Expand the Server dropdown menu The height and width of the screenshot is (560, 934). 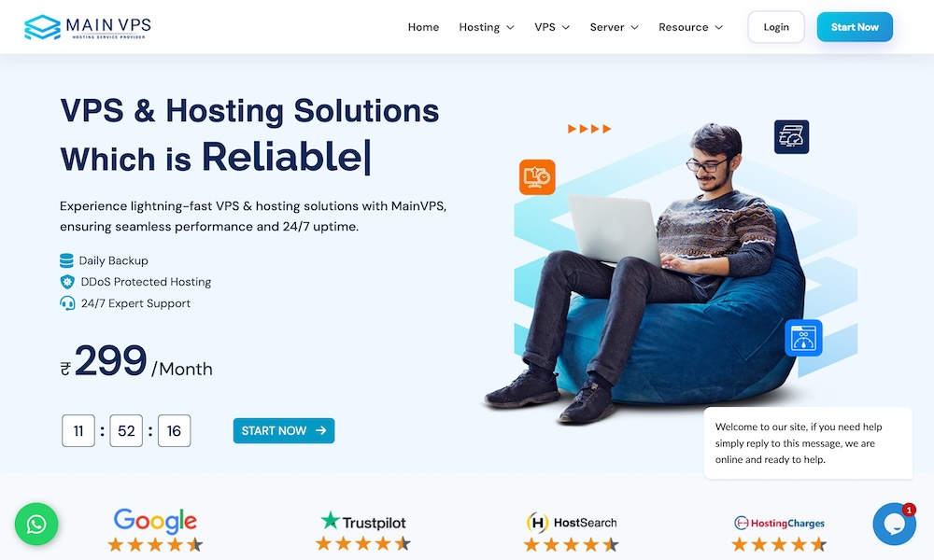point(615,27)
